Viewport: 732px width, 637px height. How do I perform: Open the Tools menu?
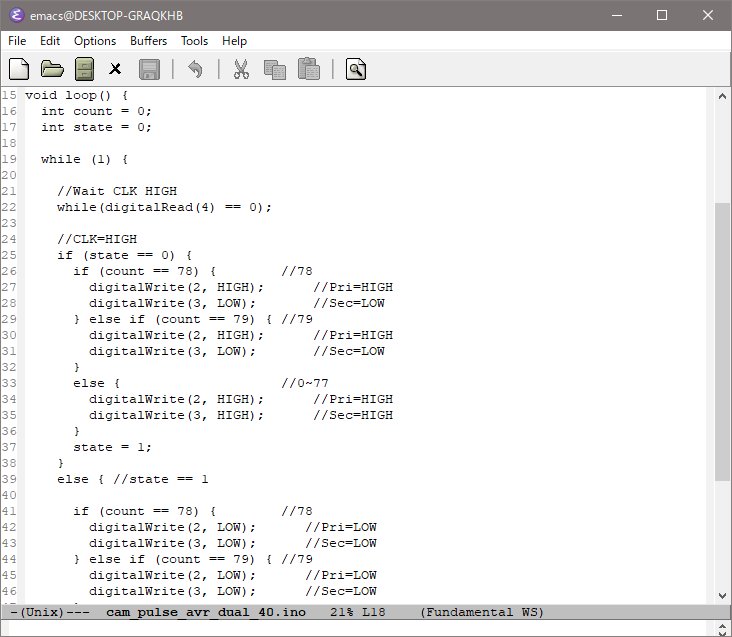click(194, 41)
